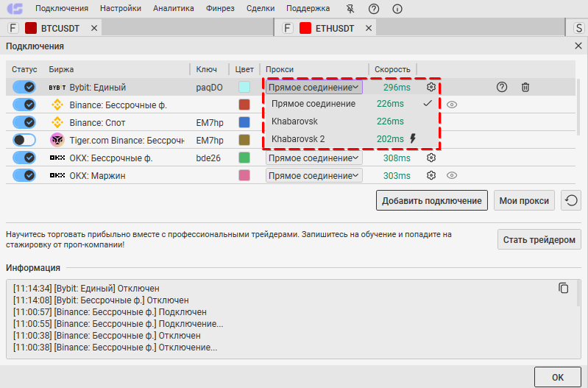Click log line '[11:14:34] [Bybit: Единый] Отключен'
This screenshot has width=588, height=388.
click(x=86, y=288)
